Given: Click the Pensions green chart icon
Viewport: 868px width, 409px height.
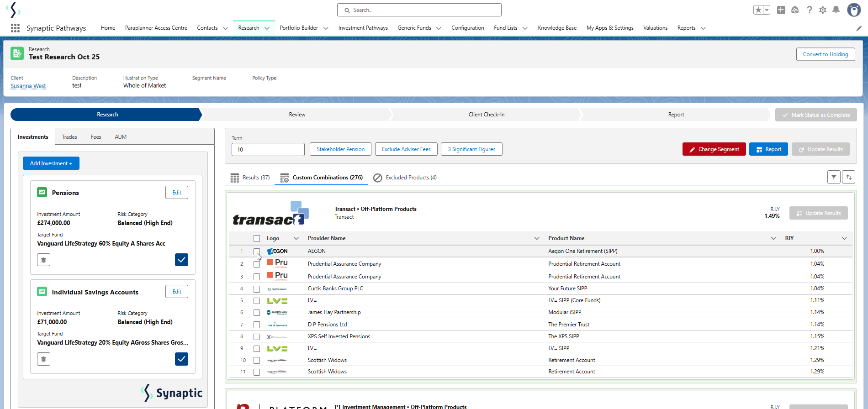Looking at the screenshot, I should 42,192.
